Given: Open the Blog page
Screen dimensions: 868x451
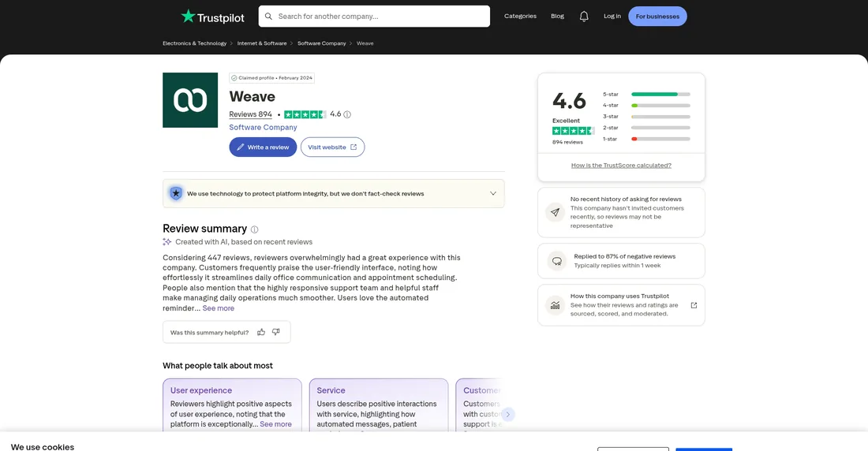Looking at the screenshot, I should [557, 16].
